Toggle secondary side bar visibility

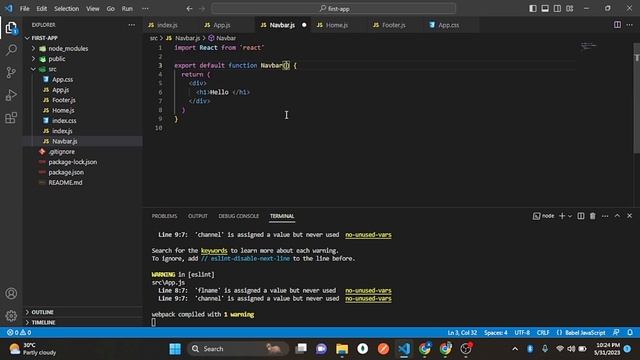click(x=558, y=9)
